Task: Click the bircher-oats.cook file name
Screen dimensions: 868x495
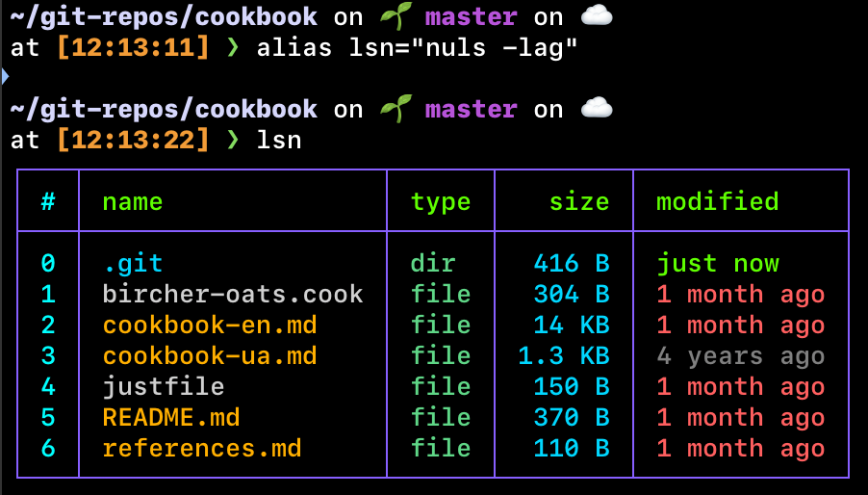Action: coord(233,294)
